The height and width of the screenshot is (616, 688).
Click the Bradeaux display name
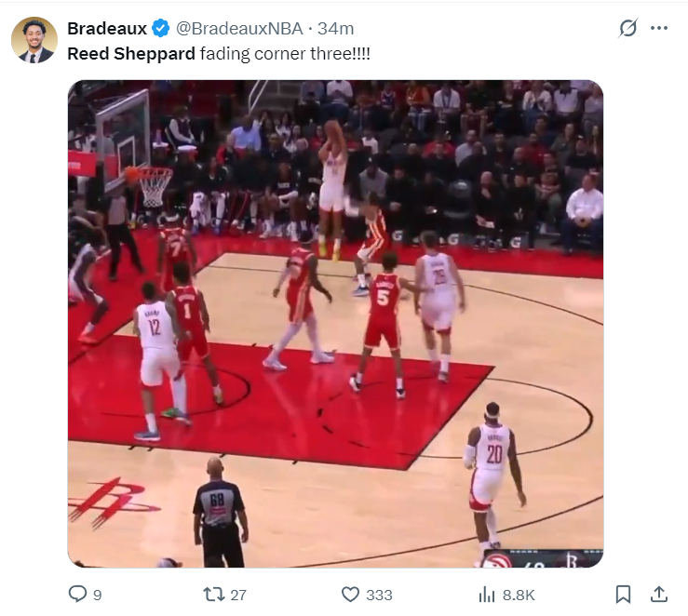click(x=107, y=29)
